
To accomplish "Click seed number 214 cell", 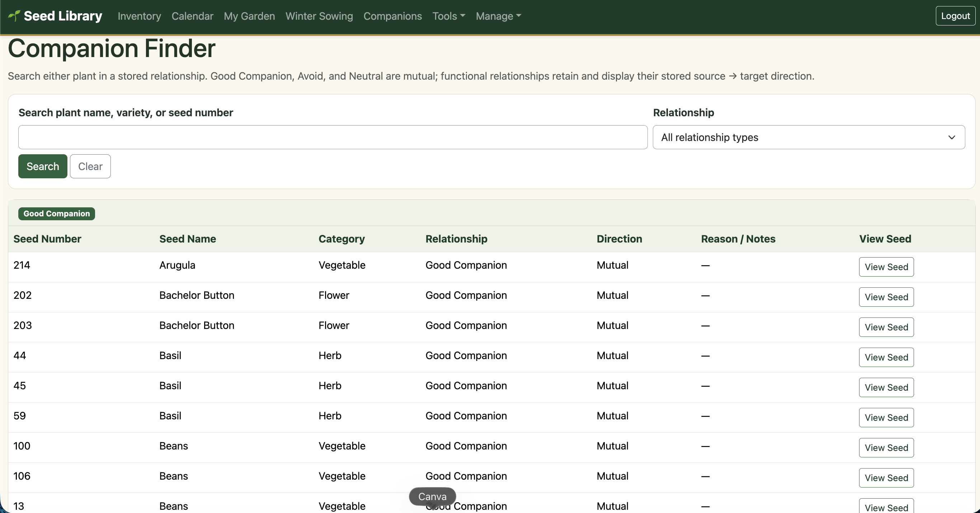I will [22, 265].
